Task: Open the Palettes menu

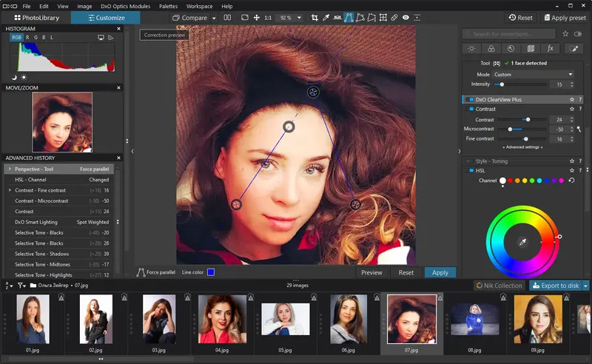Action: tap(168, 6)
